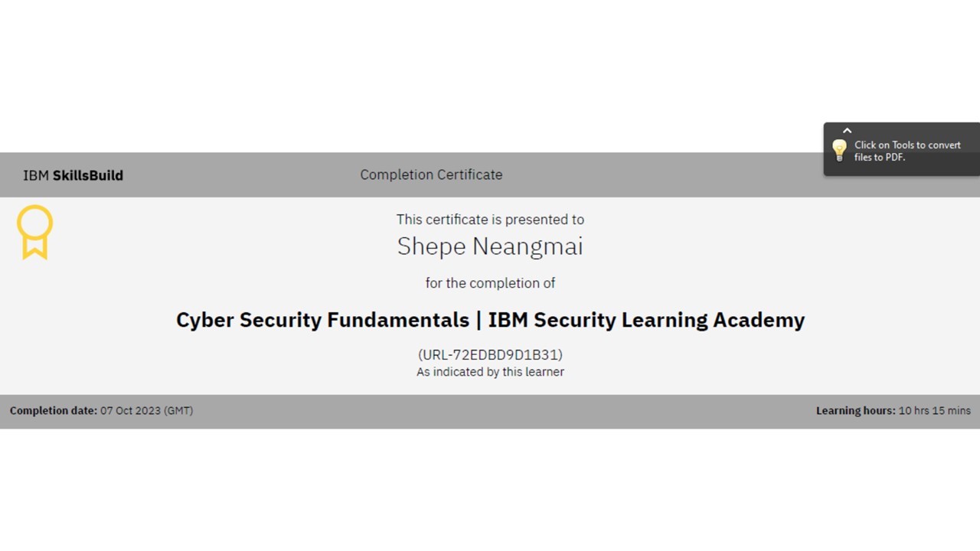Select the 10 hrs 15 mins value
Screen dimensions: 980x551
[x=934, y=411]
